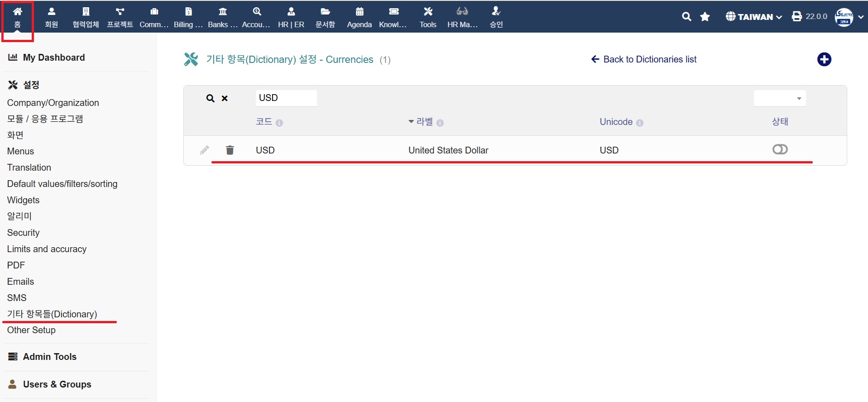Click the magnifier search icon in filter row
The height and width of the screenshot is (402, 868).
click(210, 98)
